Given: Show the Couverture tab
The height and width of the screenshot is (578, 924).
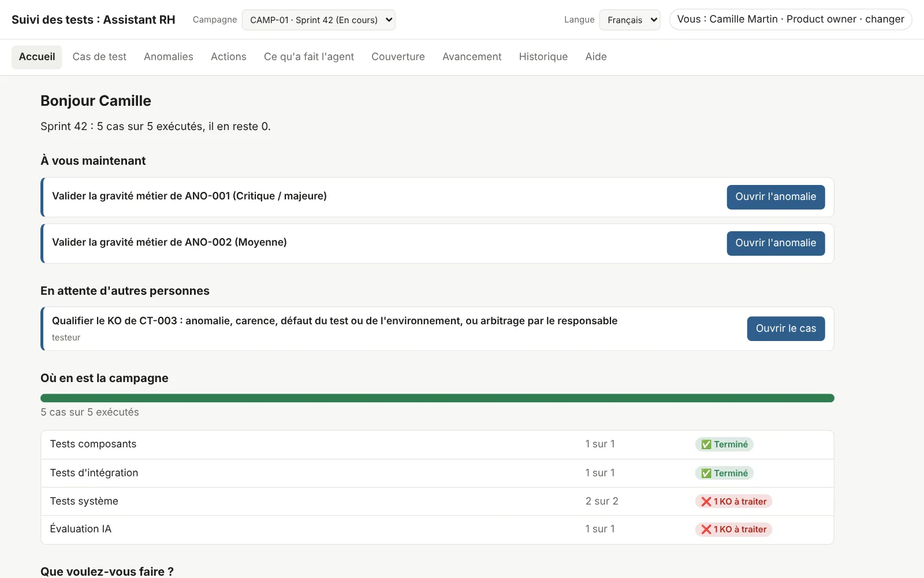Looking at the screenshot, I should click(x=398, y=57).
